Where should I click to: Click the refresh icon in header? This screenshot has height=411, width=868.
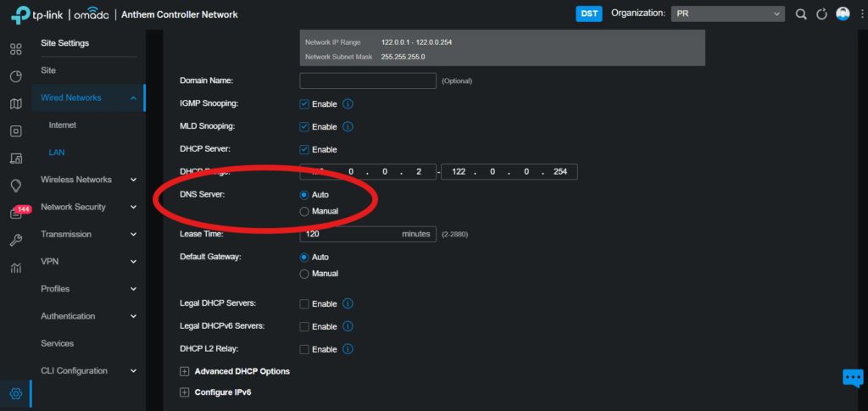pos(821,14)
